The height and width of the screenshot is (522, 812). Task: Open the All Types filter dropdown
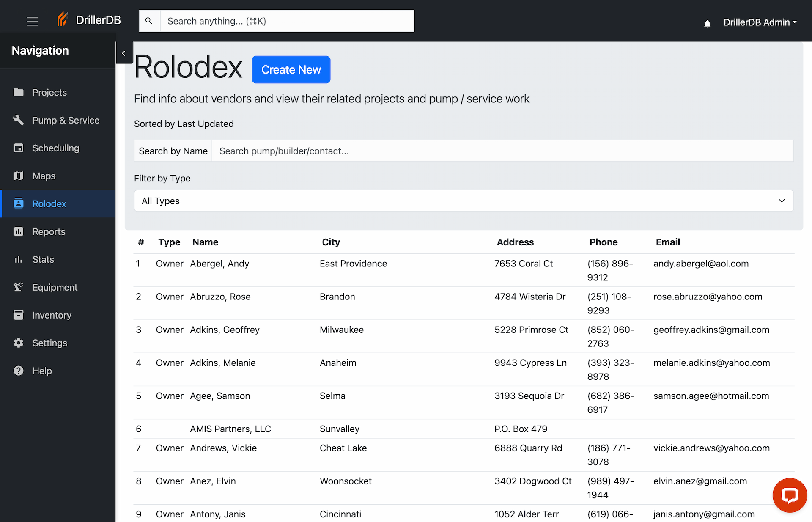[462, 201]
